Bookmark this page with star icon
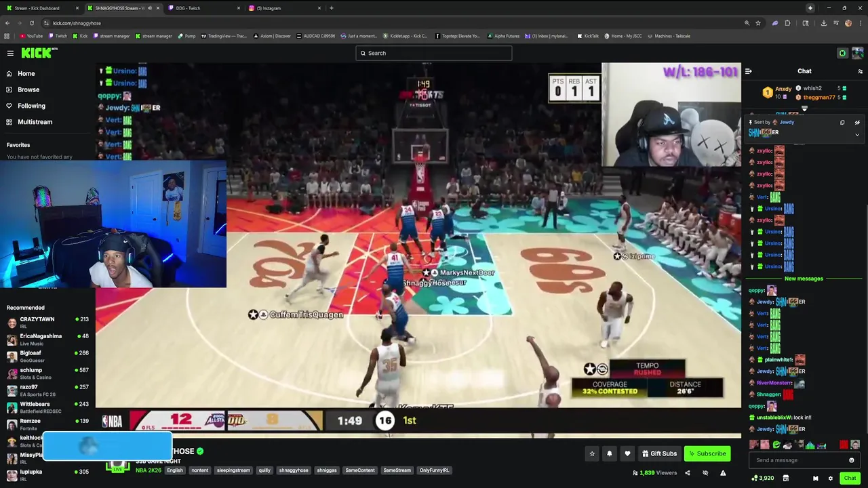 pos(758,23)
